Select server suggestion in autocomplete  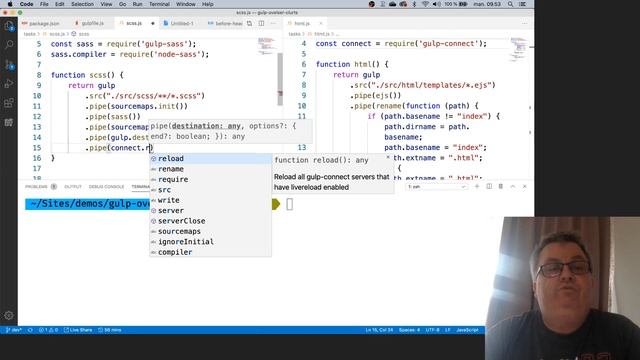coord(210,211)
